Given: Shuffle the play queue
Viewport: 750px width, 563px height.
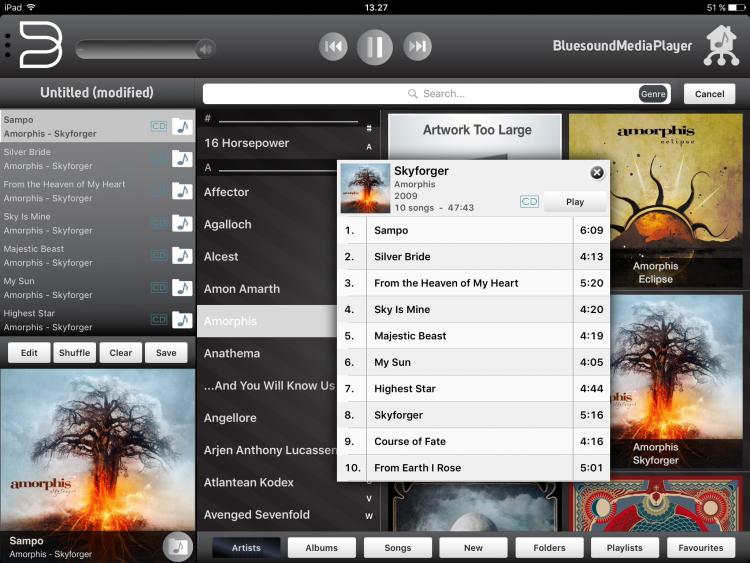Looking at the screenshot, I should coord(75,353).
